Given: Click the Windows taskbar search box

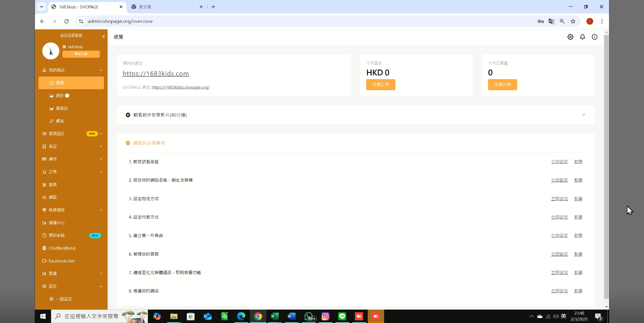Looking at the screenshot, I should pyautogui.click(x=99, y=316).
